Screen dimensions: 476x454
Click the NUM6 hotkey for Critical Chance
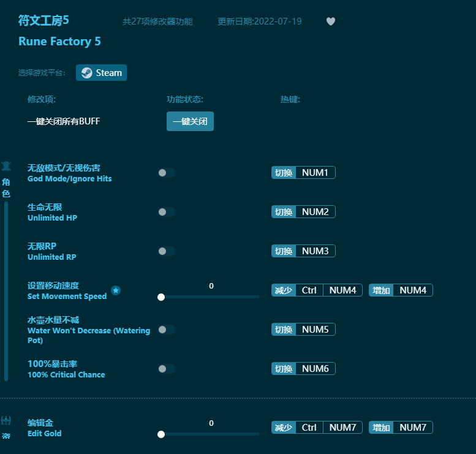pyautogui.click(x=315, y=368)
